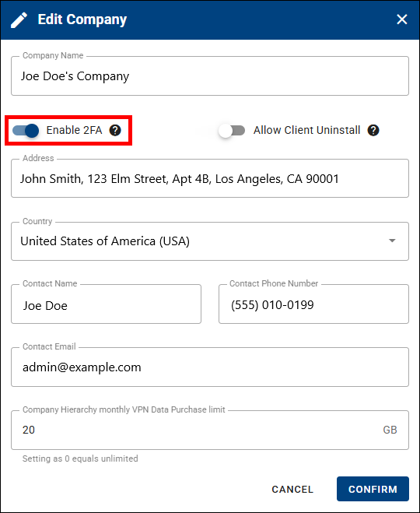Click the 'Allow Client Uninstall' label text
The width and height of the screenshot is (420, 513).
(x=307, y=130)
